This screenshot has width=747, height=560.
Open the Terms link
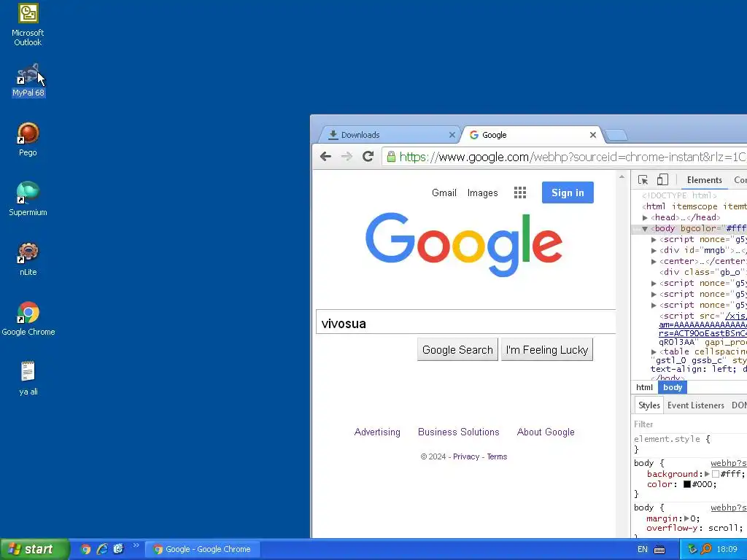click(x=497, y=456)
